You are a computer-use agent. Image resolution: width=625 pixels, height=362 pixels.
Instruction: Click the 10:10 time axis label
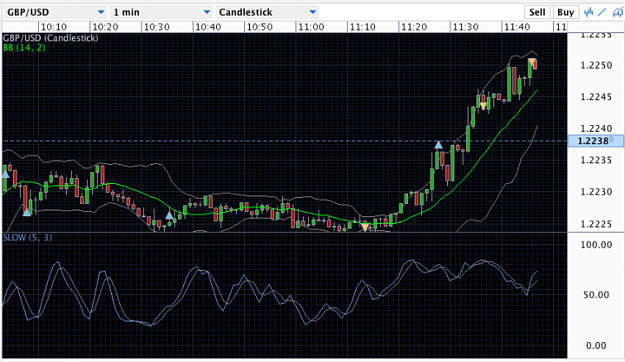(x=54, y=27)
